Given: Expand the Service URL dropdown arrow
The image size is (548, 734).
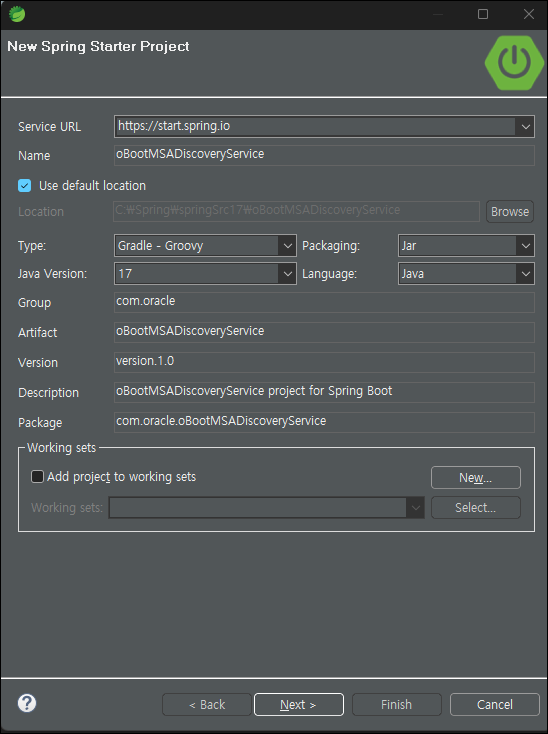Looking at the screenshot, I should click(x=525, y=126).
